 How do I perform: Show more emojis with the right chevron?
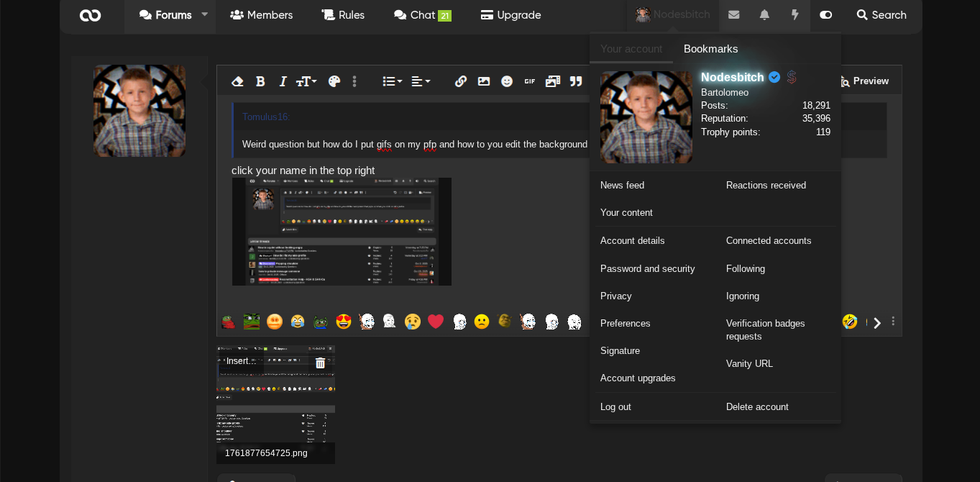point(876,322)
